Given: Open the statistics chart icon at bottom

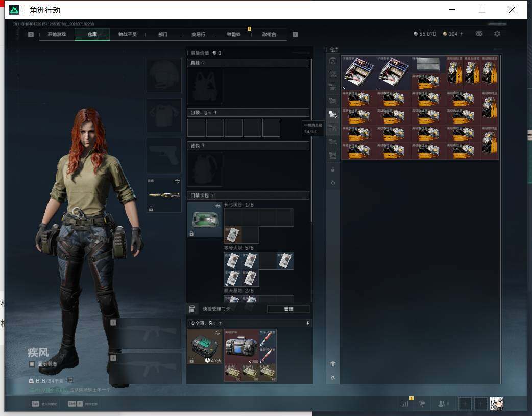Looking at the screenshot, I should (405, 404).
